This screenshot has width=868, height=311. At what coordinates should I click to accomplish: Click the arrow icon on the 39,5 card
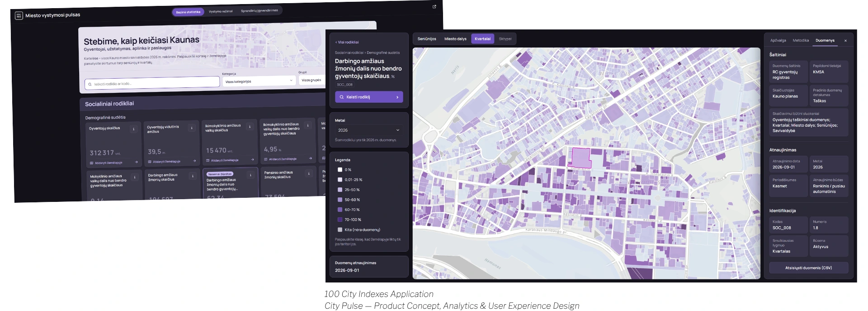point(194,161)
